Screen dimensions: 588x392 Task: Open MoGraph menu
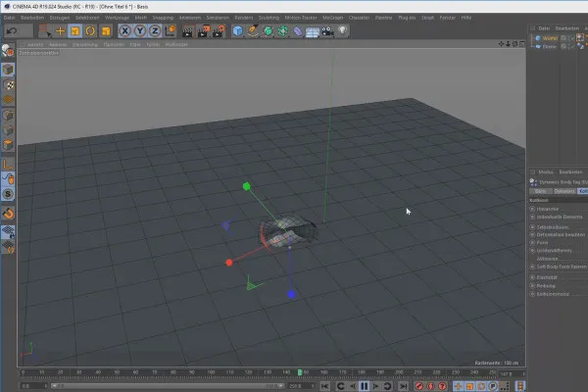tap(332, 18)
